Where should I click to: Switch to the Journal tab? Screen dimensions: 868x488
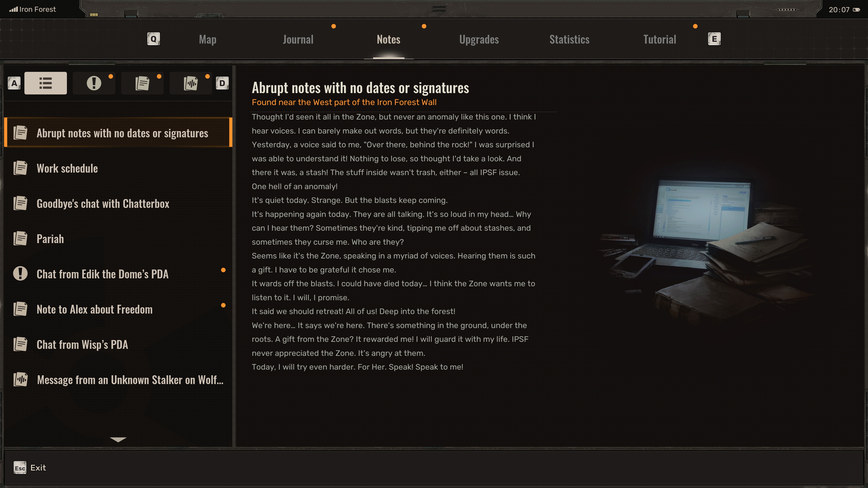click(298, 39)
